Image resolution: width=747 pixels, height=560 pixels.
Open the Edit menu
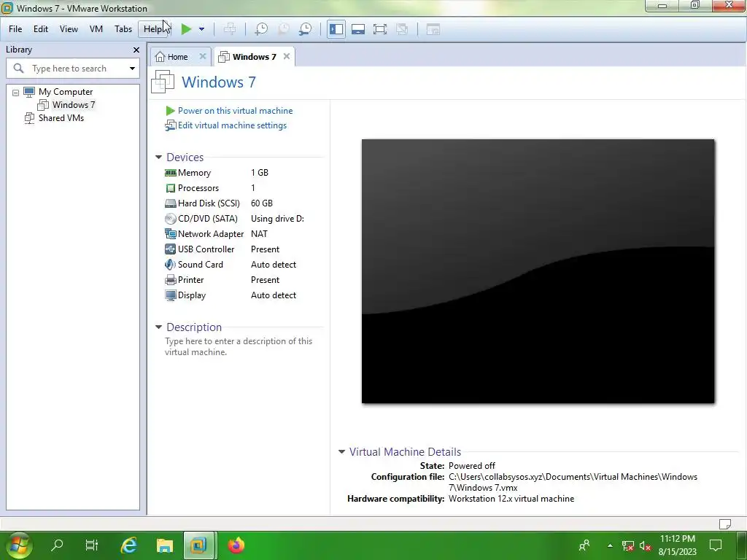[41, 29]
